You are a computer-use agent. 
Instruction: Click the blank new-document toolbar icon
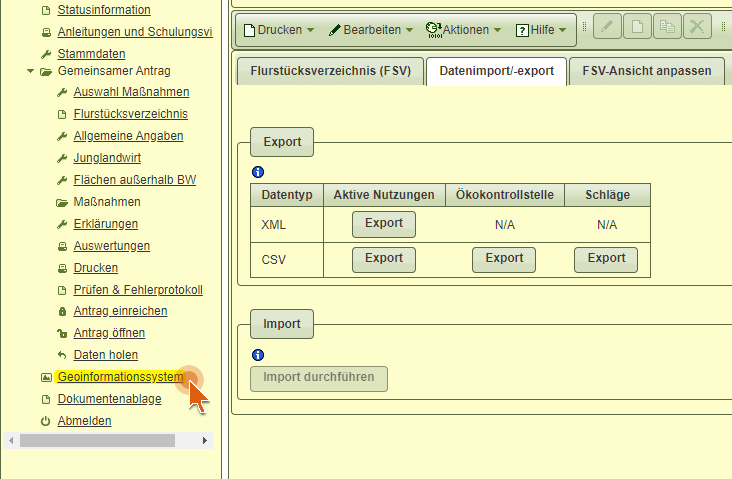(637, 28)
